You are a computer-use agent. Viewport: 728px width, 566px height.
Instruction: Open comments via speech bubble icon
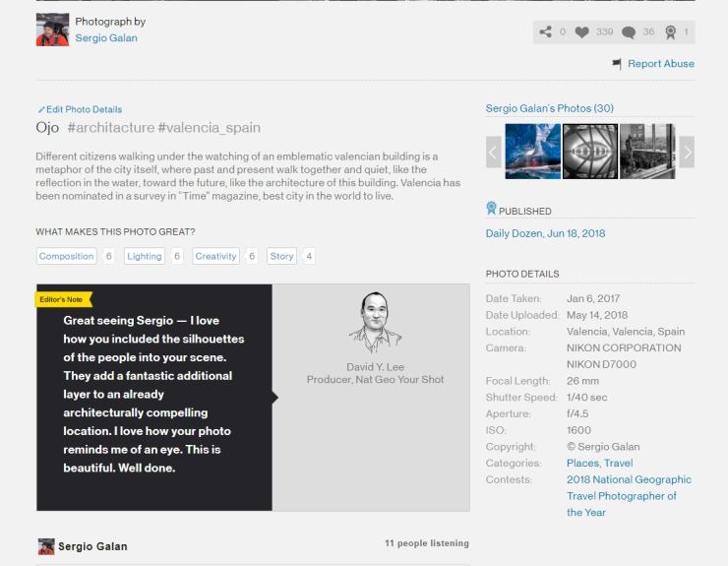629,32
